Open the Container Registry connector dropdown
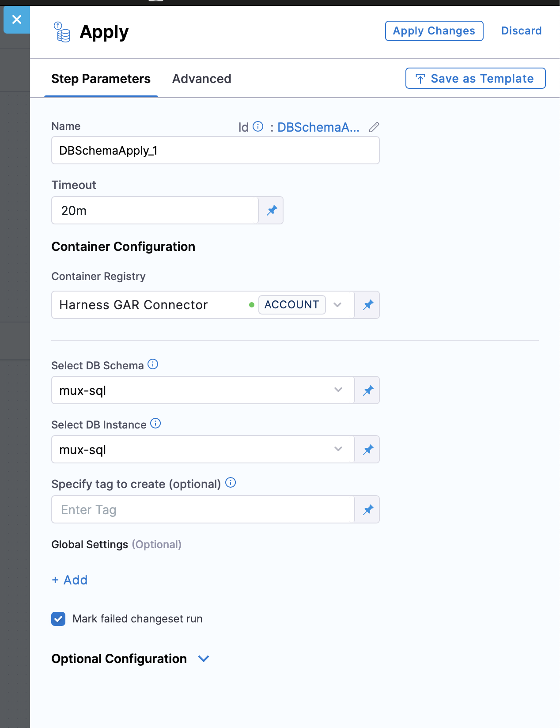The width and height of the screenshot is (560, 728). pos(337,305)
